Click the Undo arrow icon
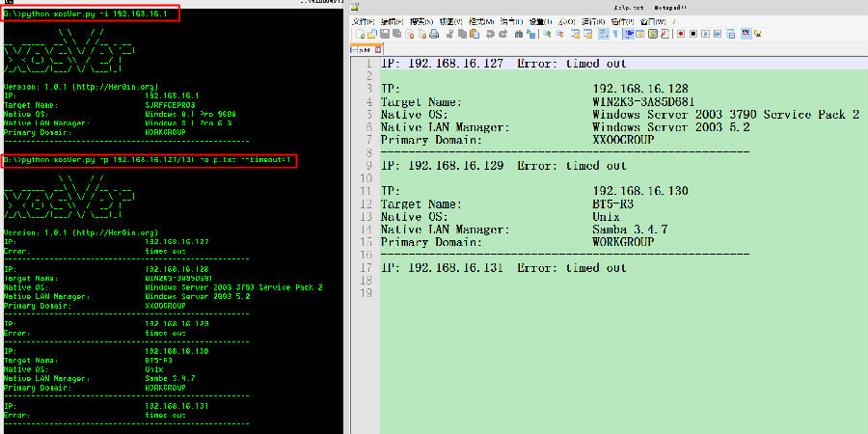The width and height of the screenshot is (868, 434). coord(490,34)
